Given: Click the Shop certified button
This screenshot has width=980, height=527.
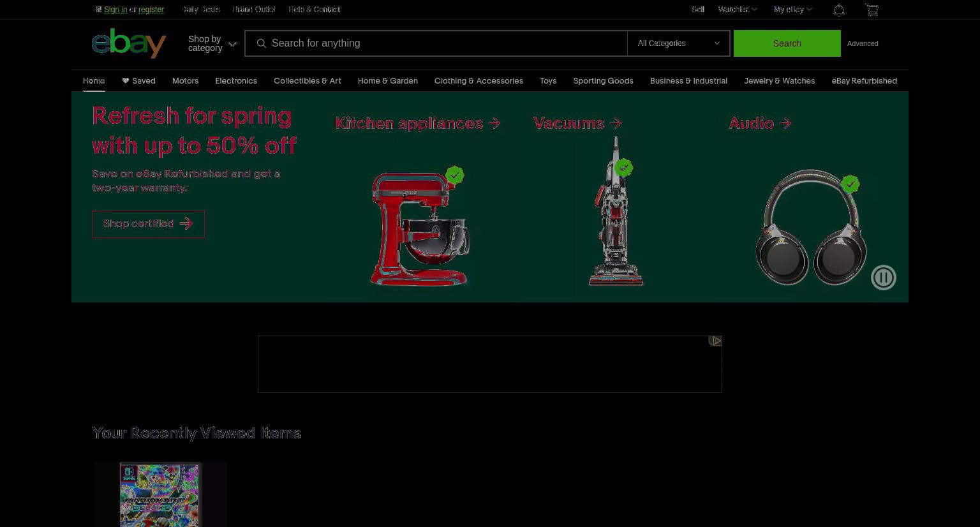Looking at the screenshot, I should (x=148, y=224).
